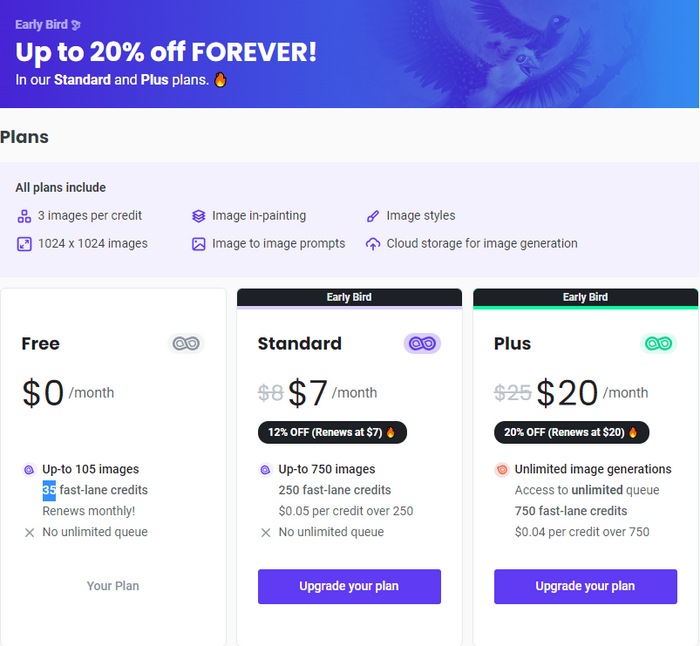Viewport: 700px width, 646px height.
Task: Click the Up-to 750 images spiral icon
Action: 265,469
